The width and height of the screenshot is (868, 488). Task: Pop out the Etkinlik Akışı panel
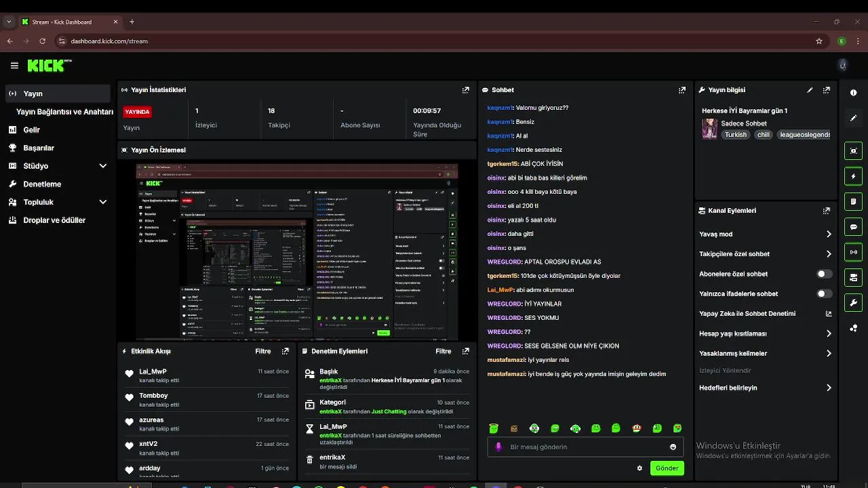click(x=285, y=351)
